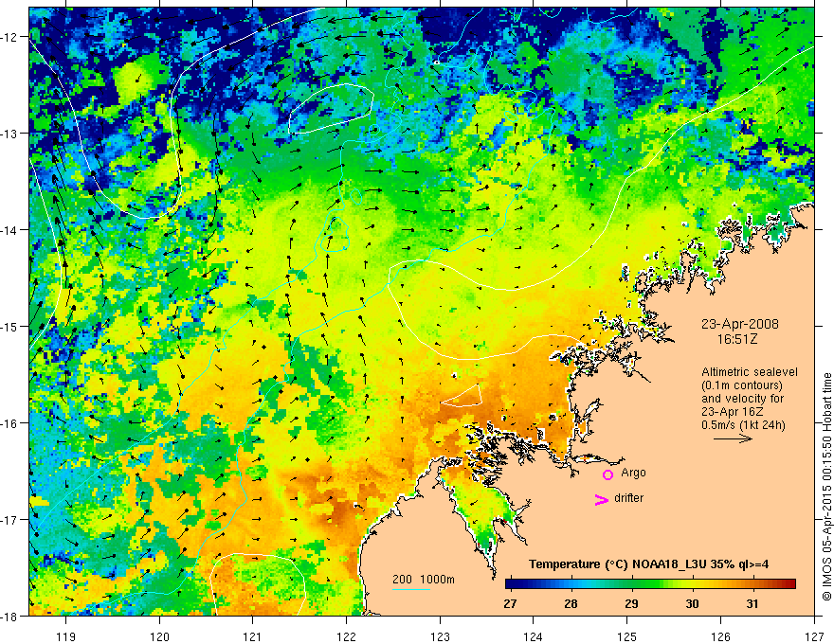Image resolution: width=834 pixels, height=644 pixels.
Task: Click the 'and velocity for' text line
Action: pos(742,399)
